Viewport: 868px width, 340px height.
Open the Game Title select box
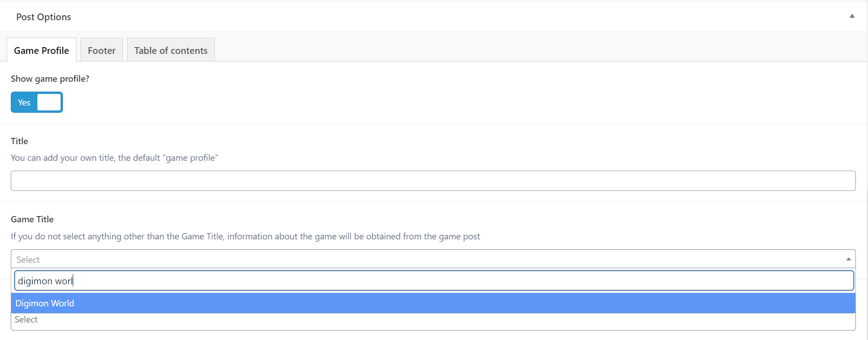[x=433, y=259]
